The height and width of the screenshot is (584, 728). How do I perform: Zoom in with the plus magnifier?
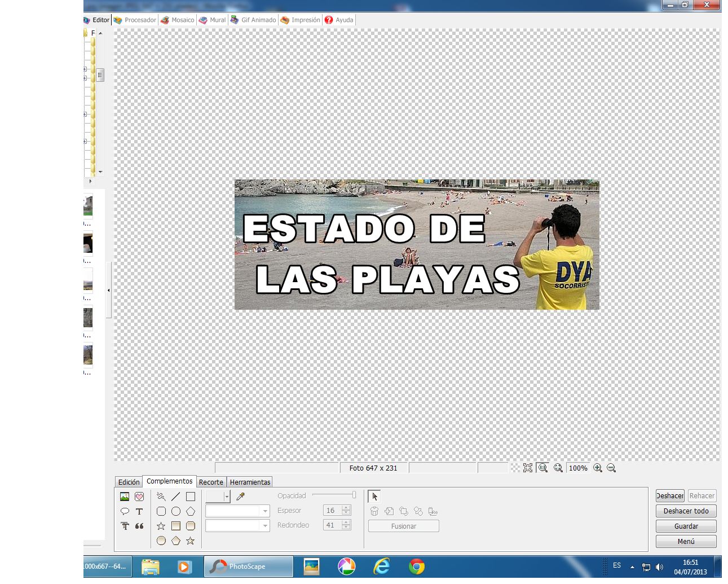click(x=598, y=468)
